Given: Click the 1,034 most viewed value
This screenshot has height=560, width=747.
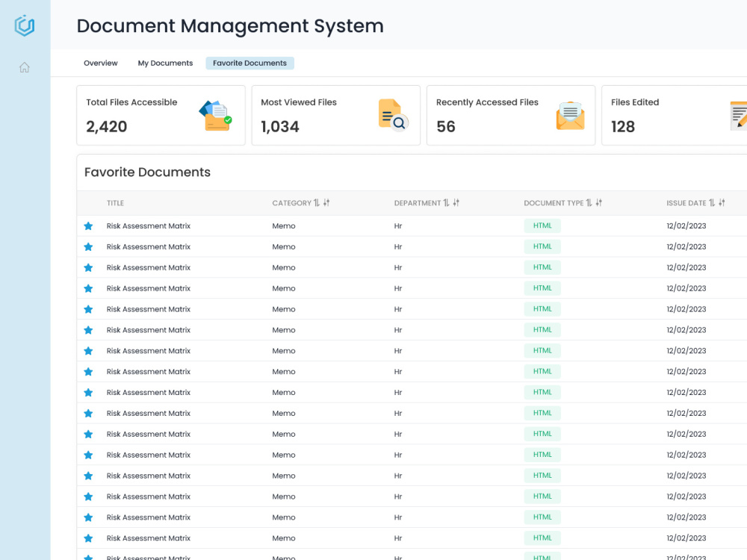Looking at the screenshot, I should click(x=280, y=127).
